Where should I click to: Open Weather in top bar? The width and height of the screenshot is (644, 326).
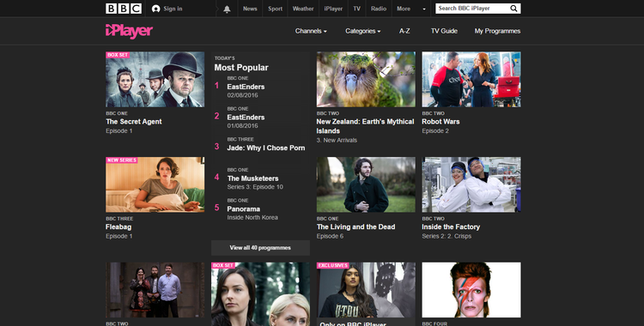point(303,9)
